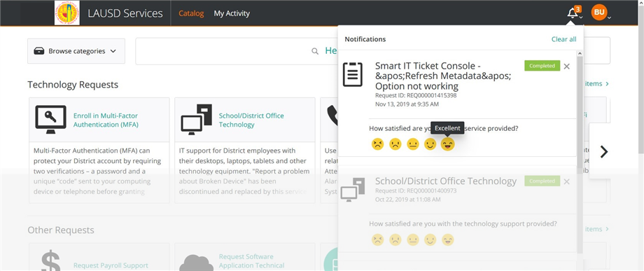Click the cloud Software Application icon

(196, 263)
